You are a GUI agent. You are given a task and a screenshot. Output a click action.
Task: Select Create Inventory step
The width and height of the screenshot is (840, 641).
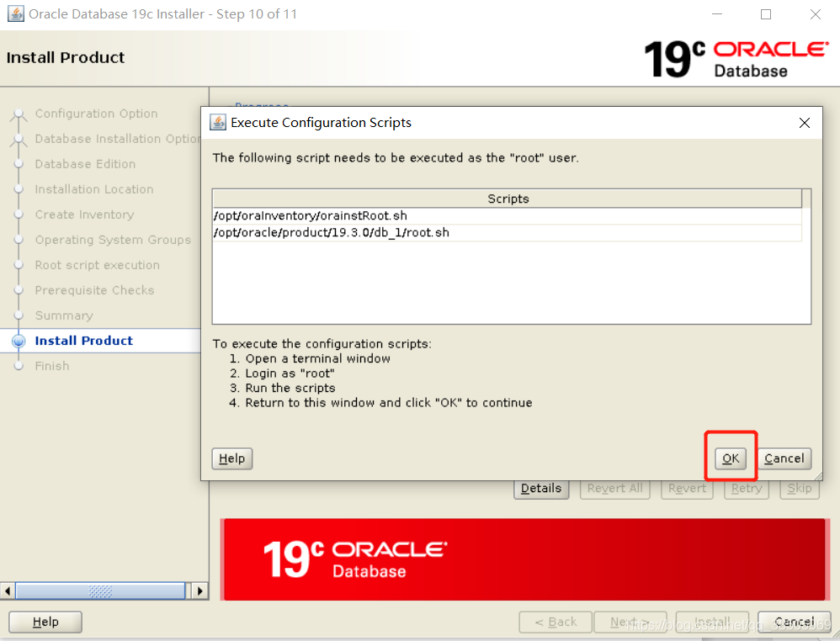[x=85, y=215]
